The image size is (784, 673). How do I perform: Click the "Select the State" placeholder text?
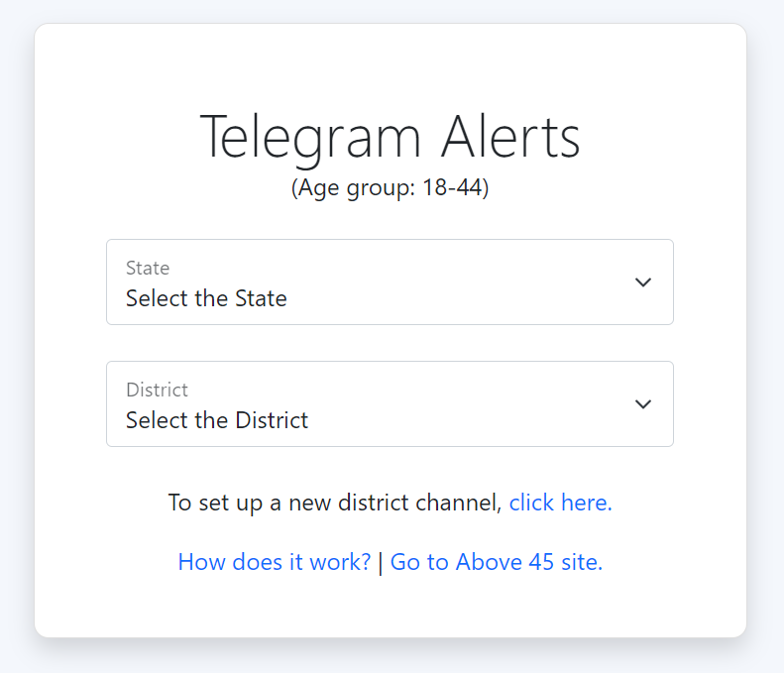coord(206,298)
